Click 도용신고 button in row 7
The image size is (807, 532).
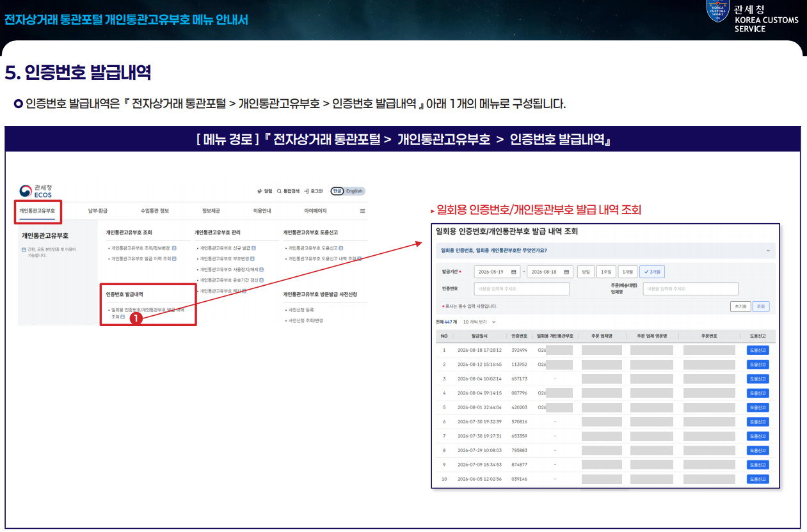tap(758, 436)
